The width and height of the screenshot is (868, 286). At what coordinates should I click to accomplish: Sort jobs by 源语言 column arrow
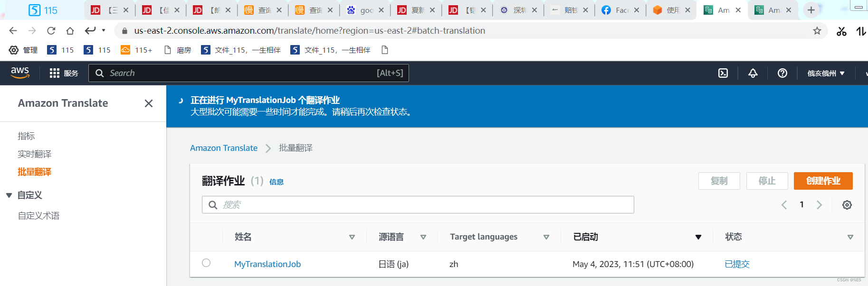[423, 237]
